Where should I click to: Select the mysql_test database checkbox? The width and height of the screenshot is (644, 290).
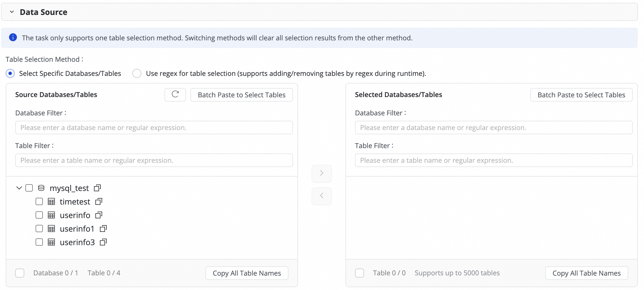29,188
